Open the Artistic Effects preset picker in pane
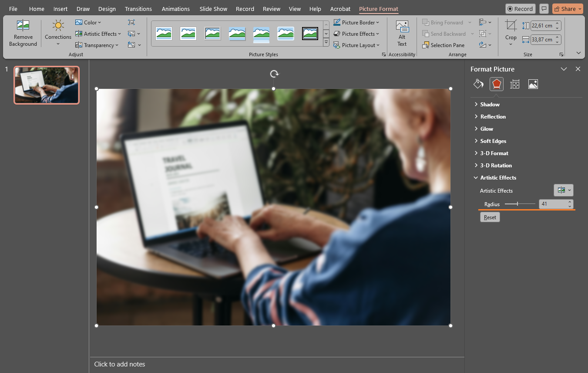The image size is (588, 373). (564, 190)
